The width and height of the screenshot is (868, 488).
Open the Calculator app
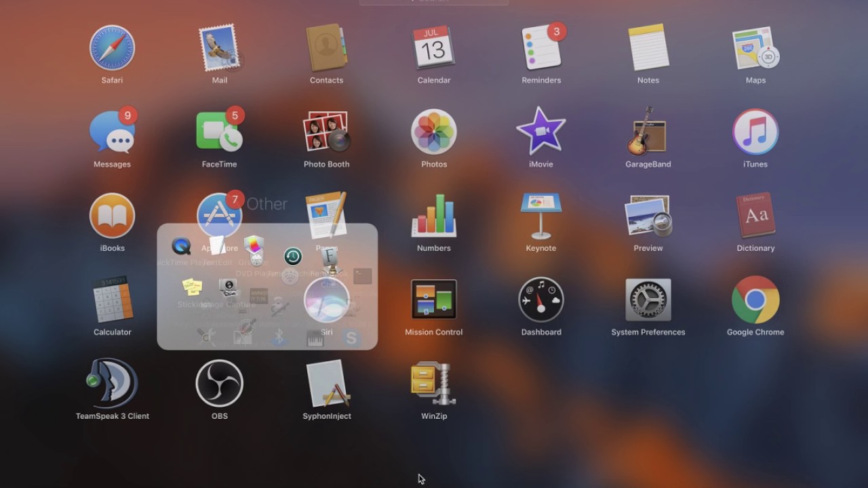[112, 300]
